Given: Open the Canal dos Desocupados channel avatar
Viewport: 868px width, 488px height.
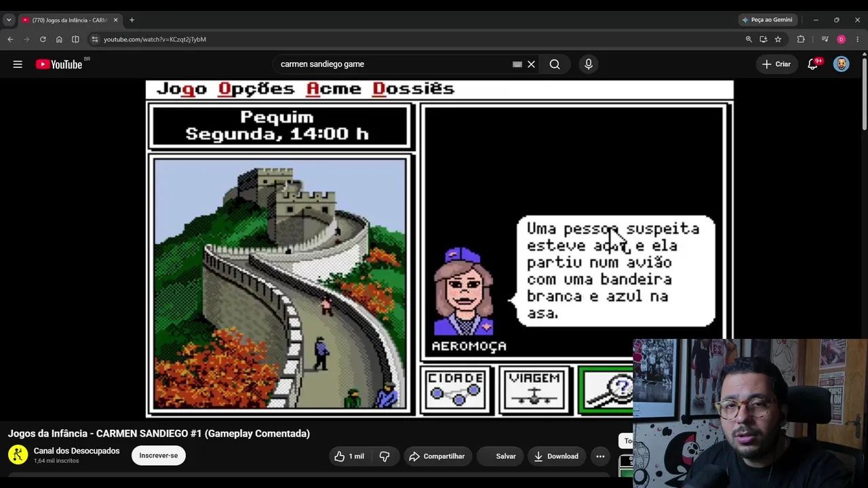Looking at the screenshot, I should (18, 455).
